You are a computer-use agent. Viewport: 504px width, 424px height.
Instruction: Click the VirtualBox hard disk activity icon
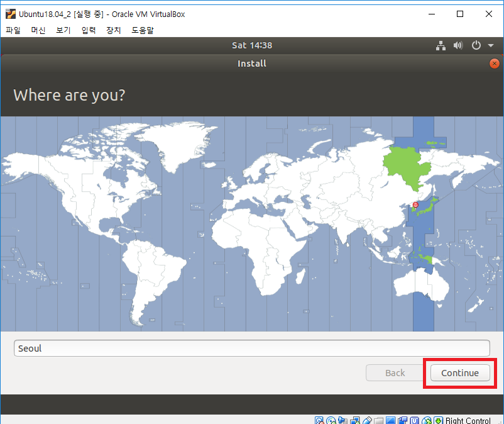(319, 420)
